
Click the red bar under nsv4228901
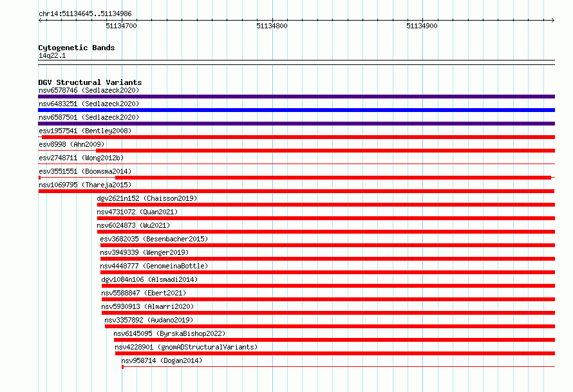(335, 353)
